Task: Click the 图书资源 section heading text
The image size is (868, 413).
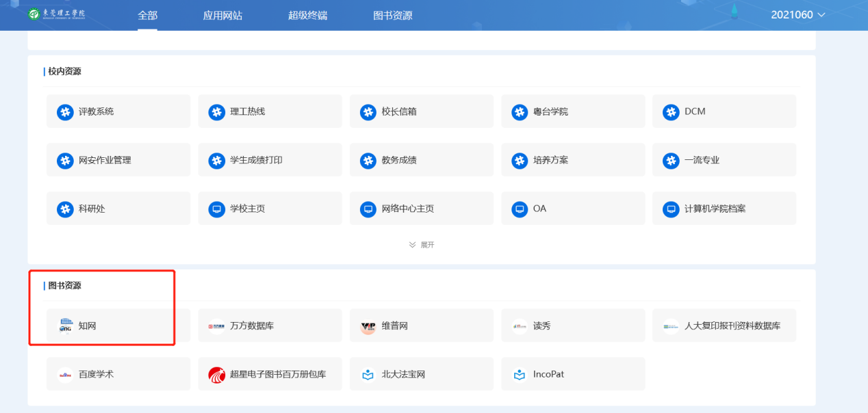Action: coord(64,286)
